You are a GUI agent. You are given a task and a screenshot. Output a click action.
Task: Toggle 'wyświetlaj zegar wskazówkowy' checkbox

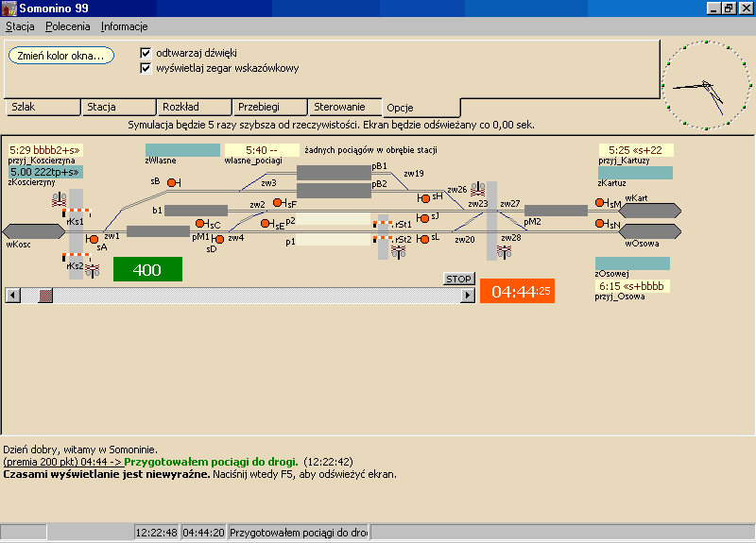(146, 68)
